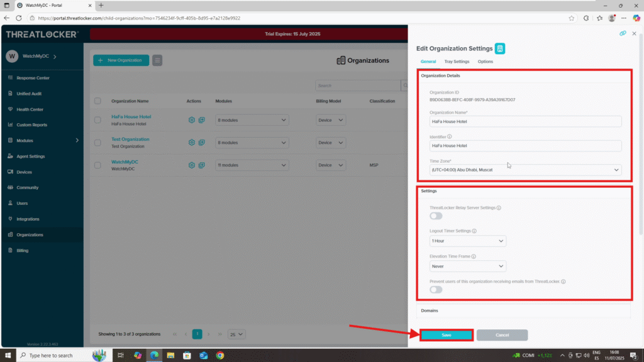
Task: Click the list menu icon beside New Organization
Action: coord(157,60)
